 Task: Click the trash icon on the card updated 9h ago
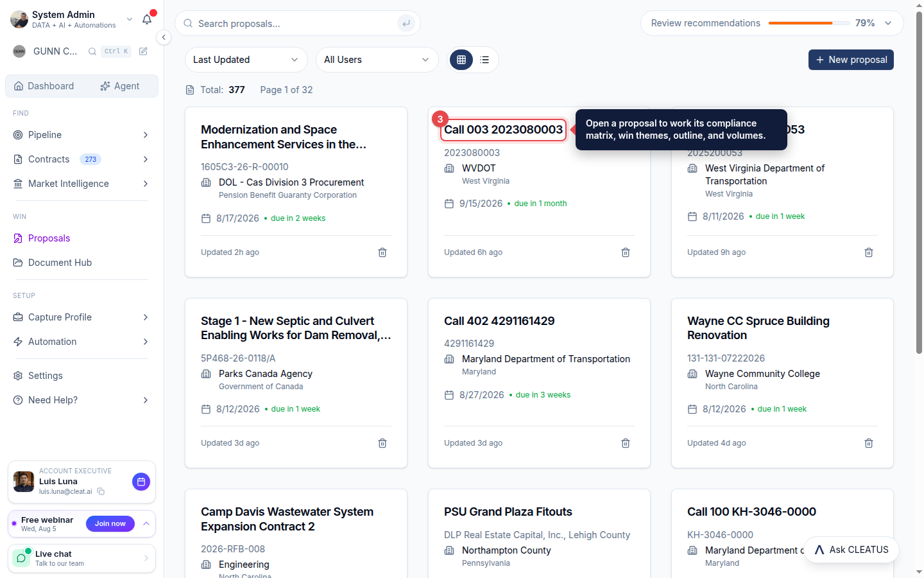click(x=869, y=252)
